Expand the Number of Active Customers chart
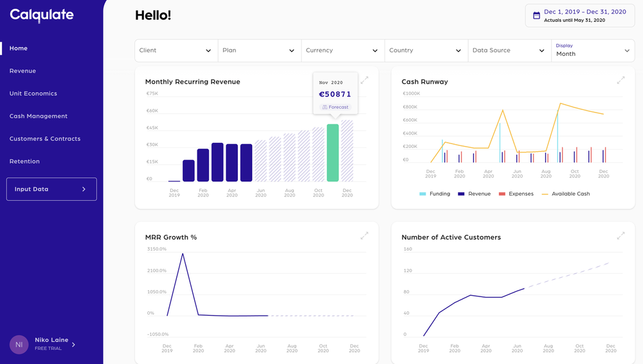This screenshot has height=364, width=643. [620, 236]
